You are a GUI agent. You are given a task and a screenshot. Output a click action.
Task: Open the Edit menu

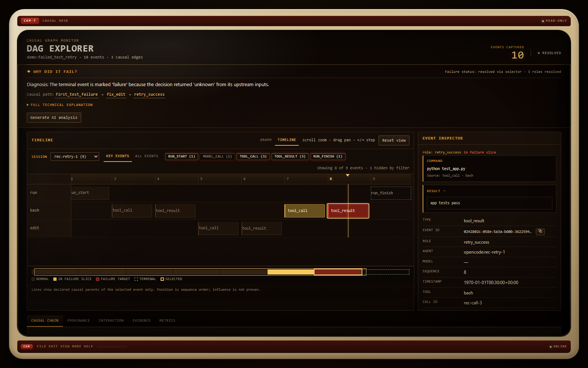click(53, 346)
